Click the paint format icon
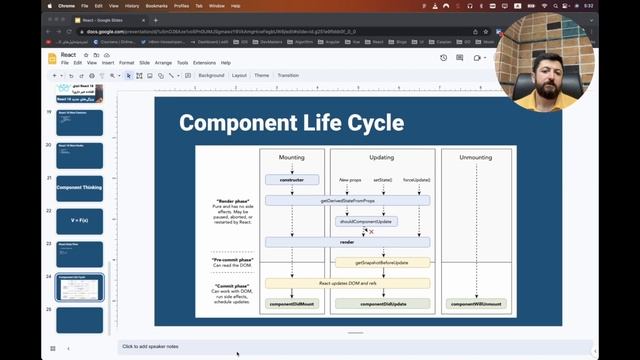 [x=102, y=76]
